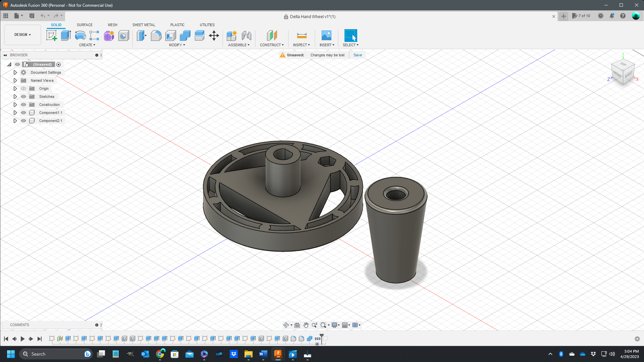Open Windows taskbar Search box
Screen dimensions: 644x362
click(56, 354)
